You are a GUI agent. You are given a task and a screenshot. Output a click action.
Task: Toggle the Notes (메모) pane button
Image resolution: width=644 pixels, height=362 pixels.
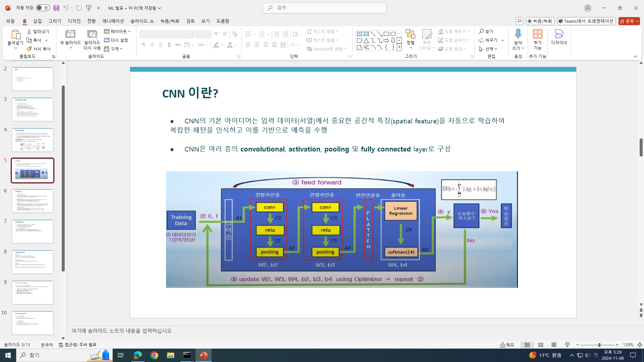click(507, 345)
